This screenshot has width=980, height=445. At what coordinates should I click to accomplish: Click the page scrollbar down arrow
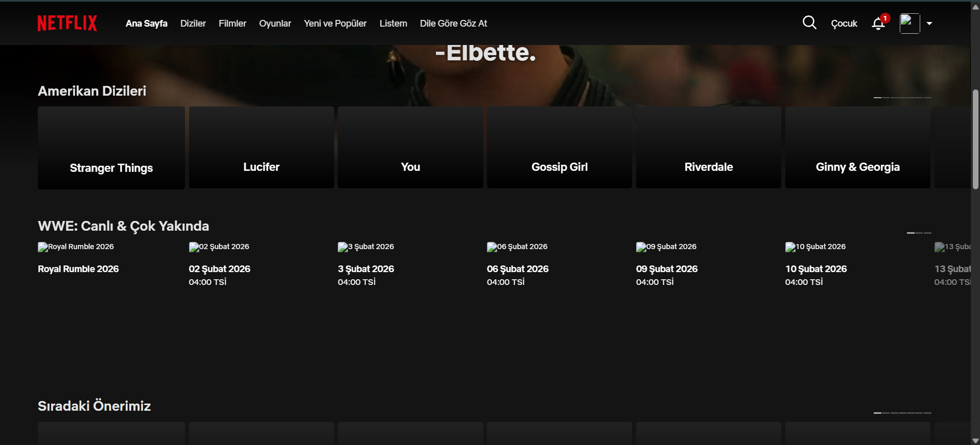tap(975, 440)
